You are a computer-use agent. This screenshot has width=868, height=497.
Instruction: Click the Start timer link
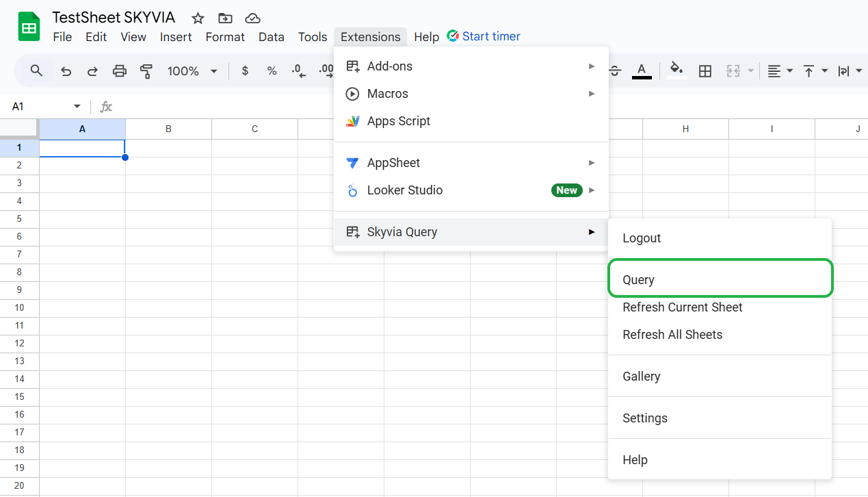[x=490, y=36]
